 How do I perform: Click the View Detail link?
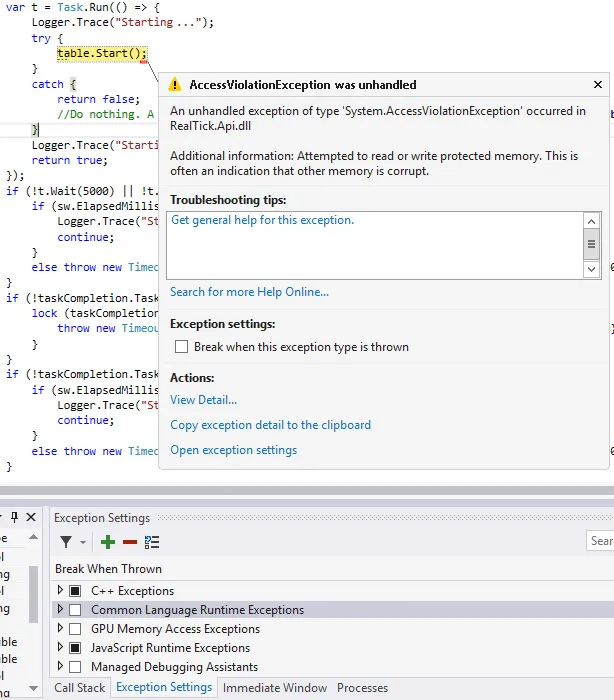(x=203, y=400)
